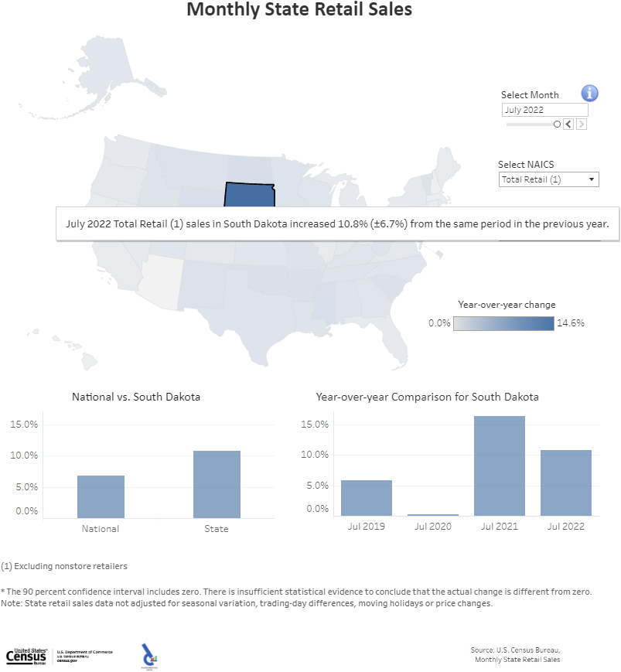Click the month slider handle
The image size is (621, 672).
557,124
